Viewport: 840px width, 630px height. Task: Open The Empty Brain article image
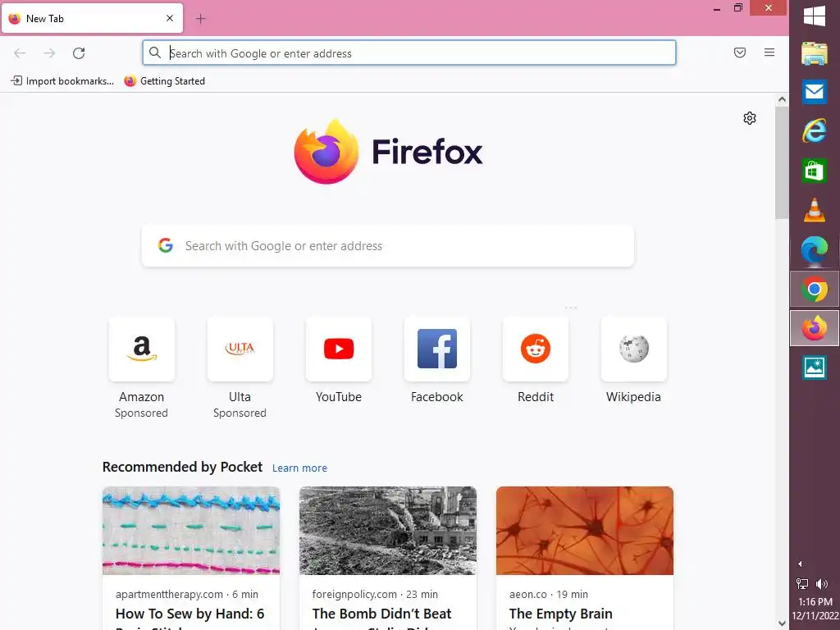pos(584,531)
